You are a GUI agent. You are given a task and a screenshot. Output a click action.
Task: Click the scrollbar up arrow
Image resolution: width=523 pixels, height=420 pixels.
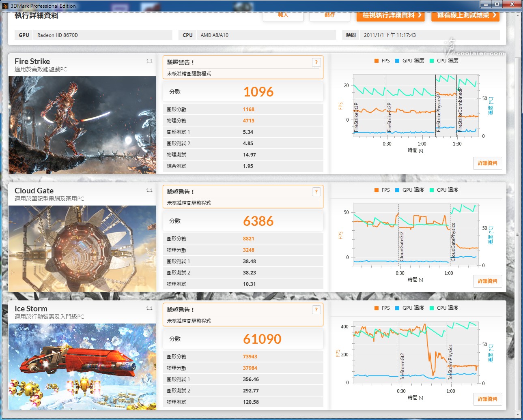pos(518,15)
